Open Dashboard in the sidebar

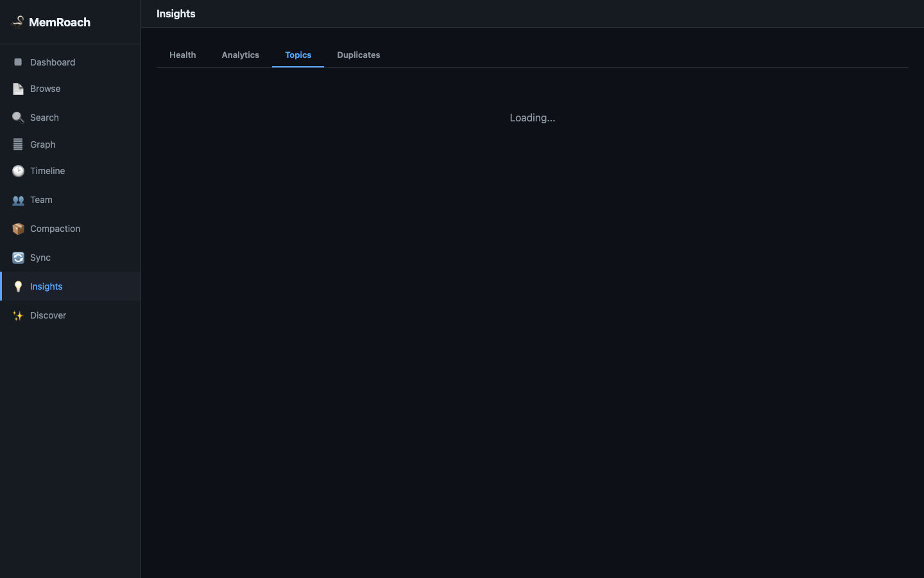click(x=53, y=62)
